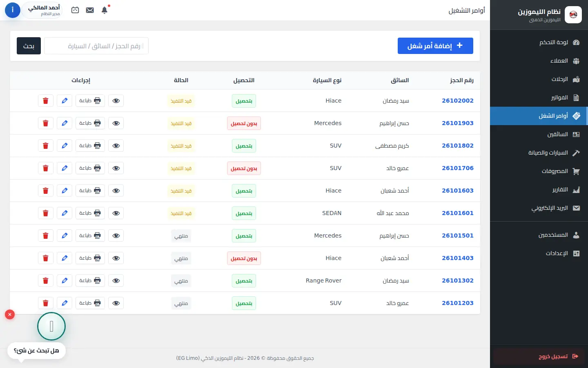
Task: Open المستخدمين users in sidebar
Action: click(x=539, y=235)
